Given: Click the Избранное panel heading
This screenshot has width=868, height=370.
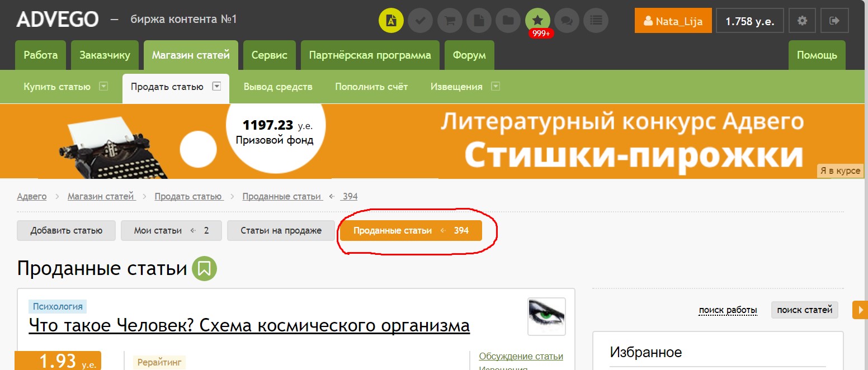Looking at the screenshot, I should (646, 352).
